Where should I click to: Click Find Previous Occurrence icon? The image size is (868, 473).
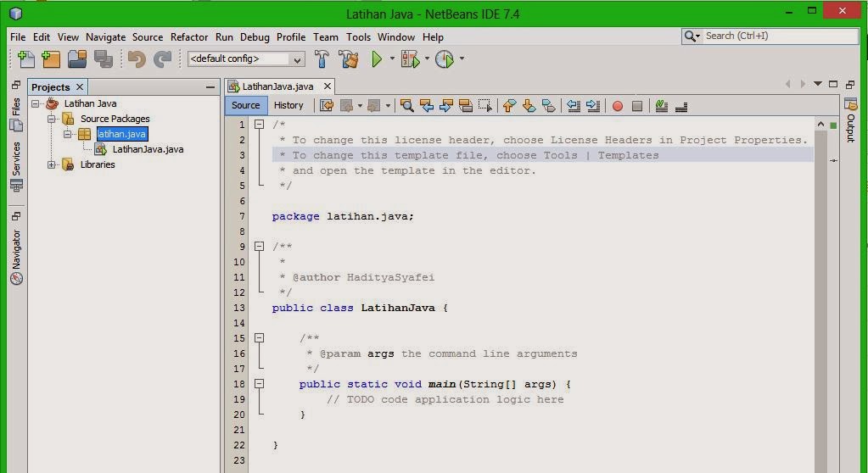[x=426, y=106]
